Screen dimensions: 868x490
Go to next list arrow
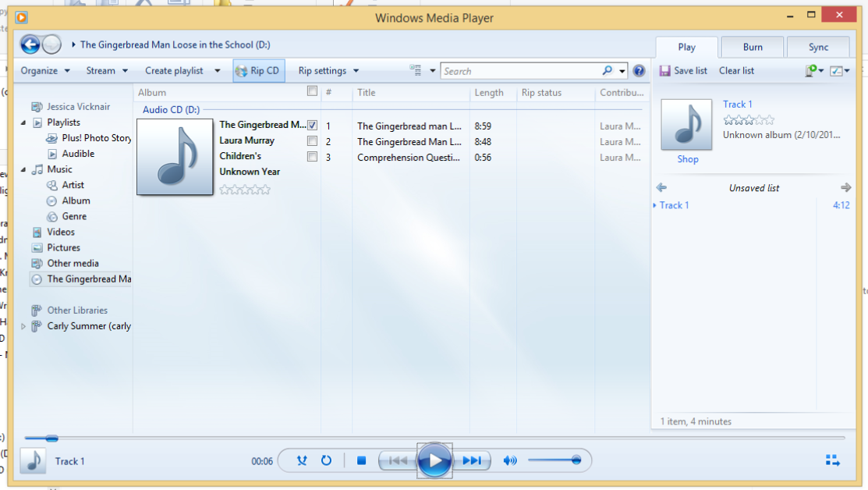(x=845, y=188)
